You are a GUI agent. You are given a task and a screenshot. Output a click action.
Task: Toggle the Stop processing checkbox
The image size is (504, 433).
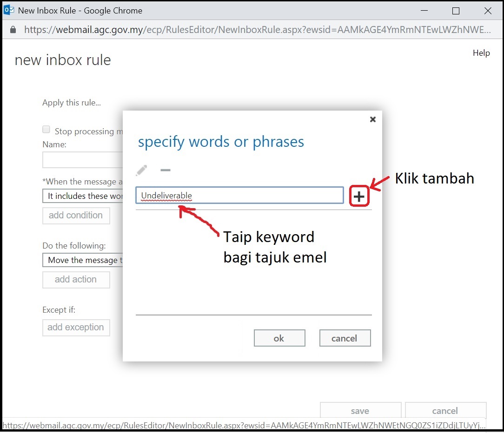46,130
